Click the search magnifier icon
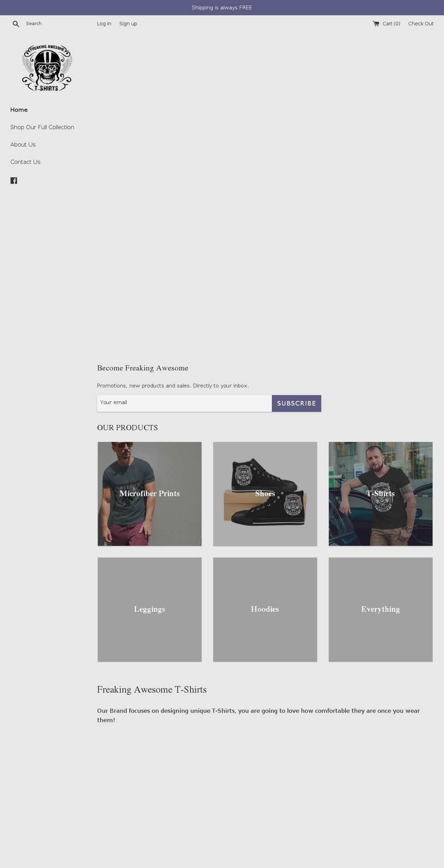The width and height of the screenshot is (444, 868). [x=16, y=24]
